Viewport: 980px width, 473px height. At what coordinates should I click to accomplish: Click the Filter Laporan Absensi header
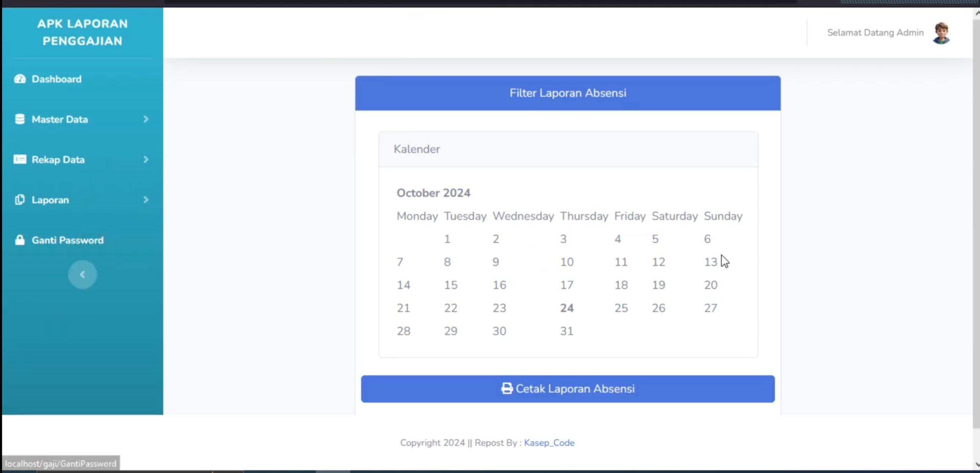click(568, 93)
